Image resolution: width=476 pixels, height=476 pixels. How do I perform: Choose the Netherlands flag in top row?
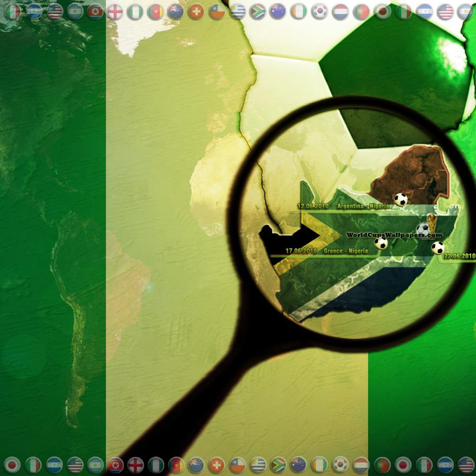point(340,11)
